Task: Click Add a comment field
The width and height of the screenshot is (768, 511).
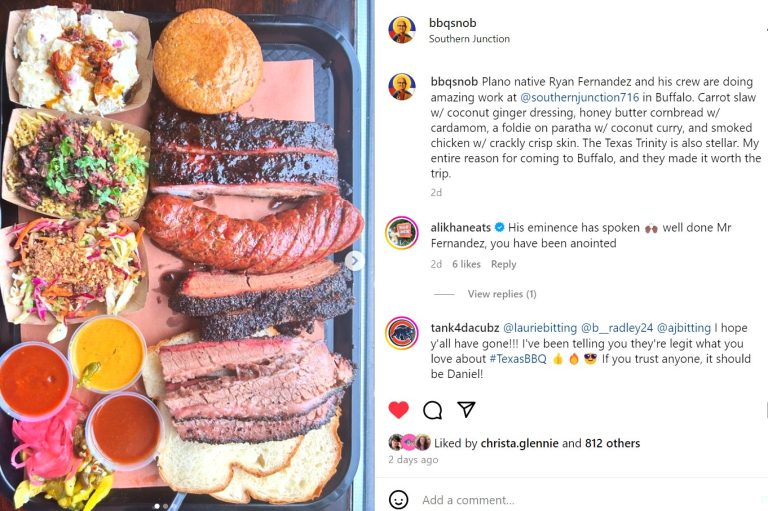Action: (x=588, y=500)
